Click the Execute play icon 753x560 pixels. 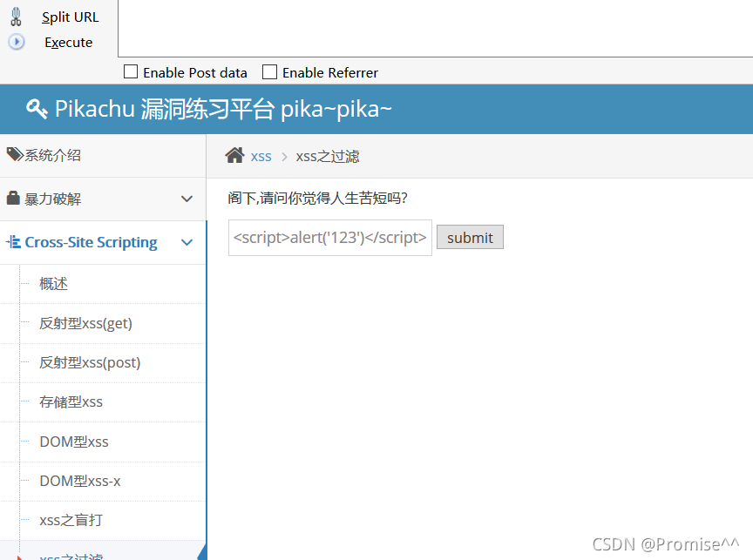[17, 42]
